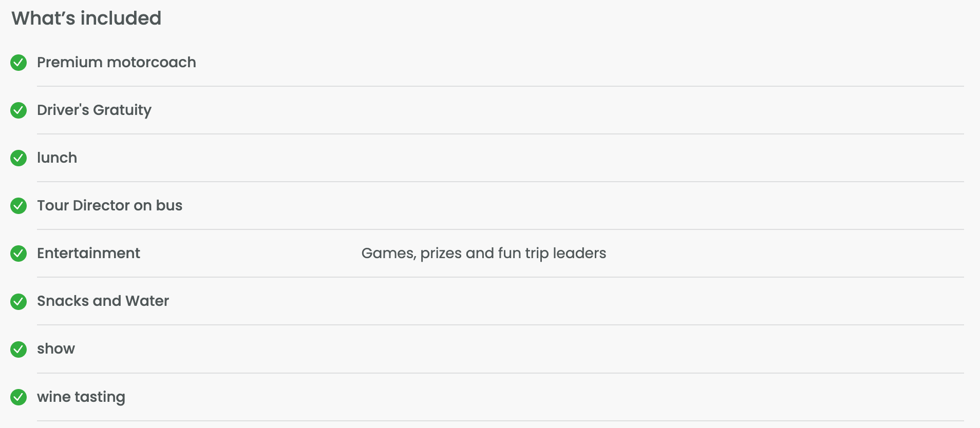The image size is (980, 428).
Task: Click the green checkmark beside Premium motorcoach
Action: click(18, 63)
